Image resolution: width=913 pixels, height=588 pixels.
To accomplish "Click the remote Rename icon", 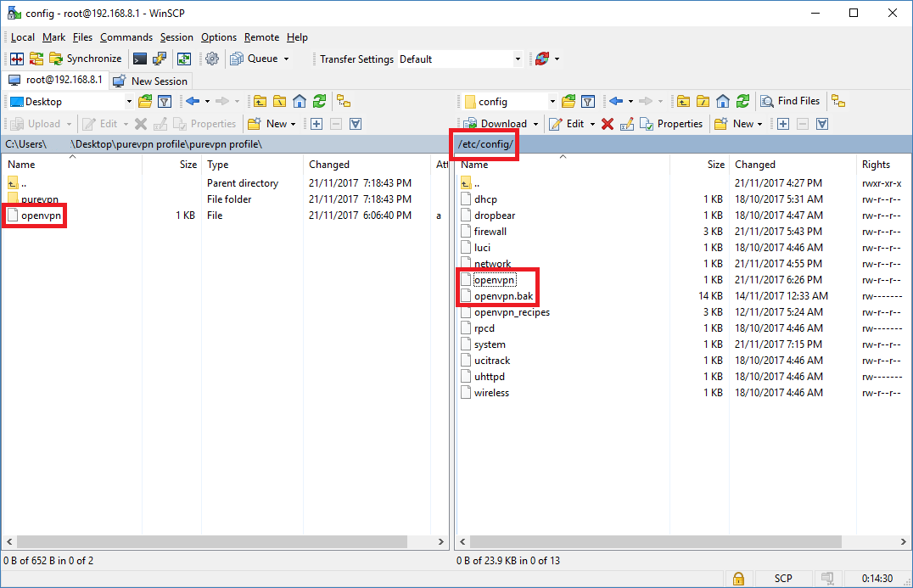I will coord(626,124).
